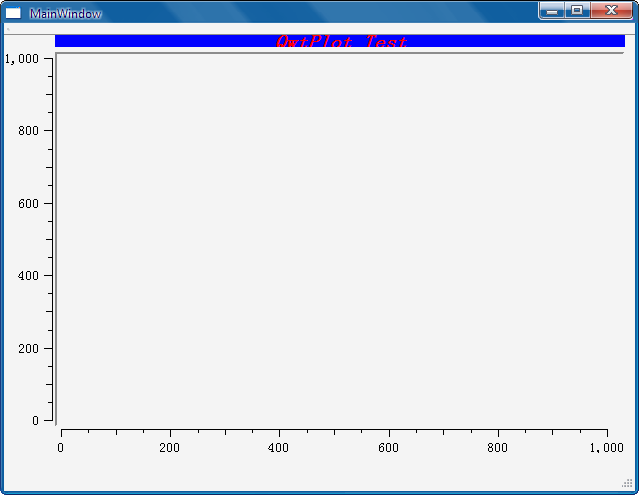
Task: Click the MainWindow title text
Action: (x=66, y=14)
